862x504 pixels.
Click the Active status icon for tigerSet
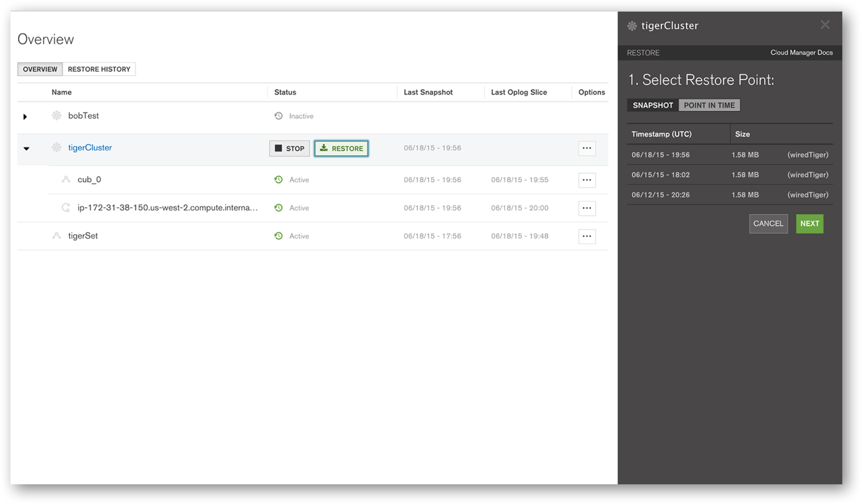278,236
